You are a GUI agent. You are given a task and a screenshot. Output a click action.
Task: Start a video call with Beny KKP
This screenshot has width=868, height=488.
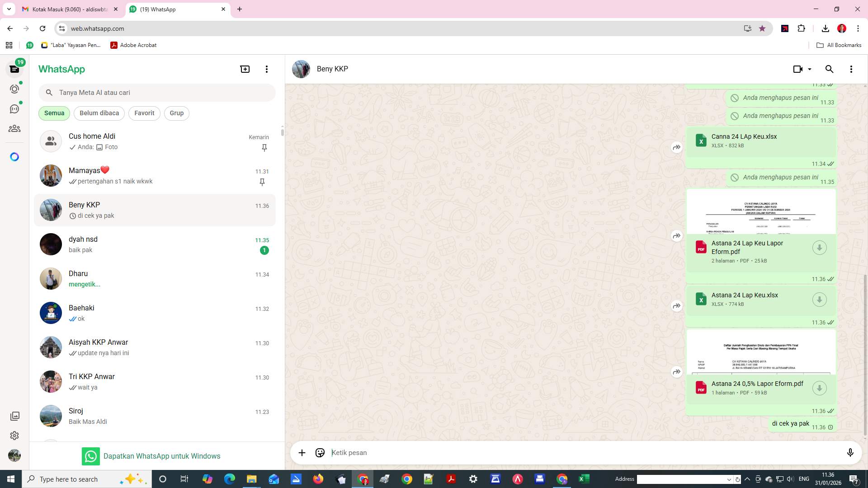[797, 69]
